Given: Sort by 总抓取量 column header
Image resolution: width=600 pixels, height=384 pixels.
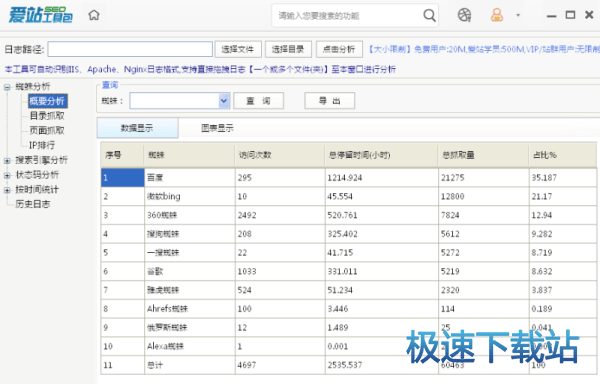Looking at the screenshot, I should click(x=483, y=155).
